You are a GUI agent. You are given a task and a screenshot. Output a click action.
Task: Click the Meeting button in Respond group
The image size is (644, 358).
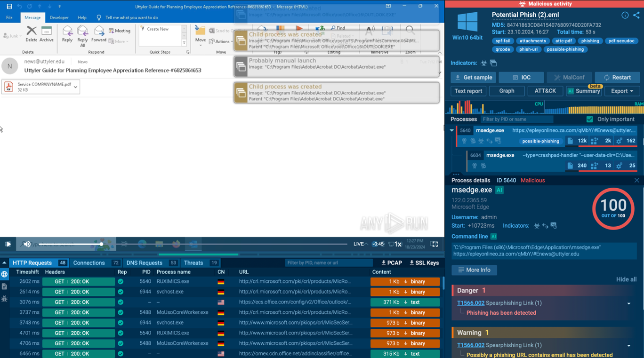(120, 31)
